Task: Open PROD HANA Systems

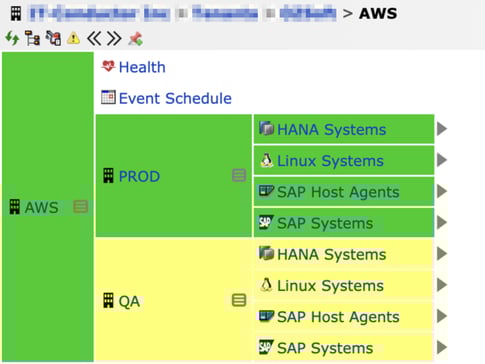Action: point(332,130)
